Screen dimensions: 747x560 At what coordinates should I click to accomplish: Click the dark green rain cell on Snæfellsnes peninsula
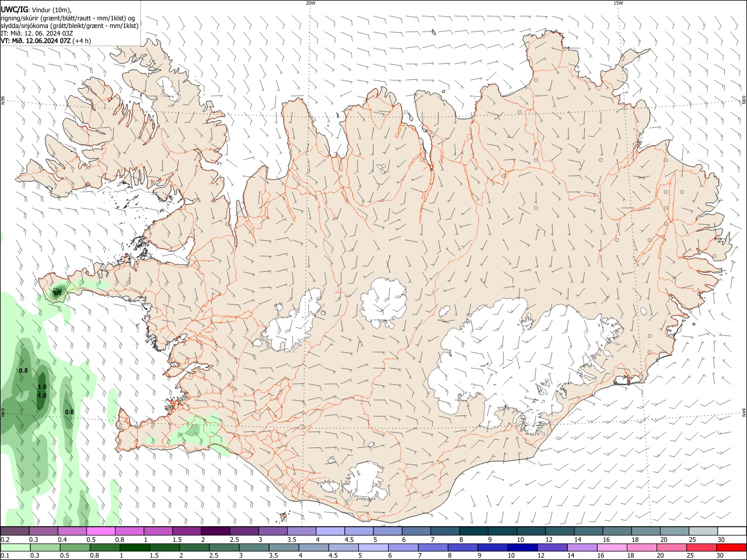pos(57,292)
